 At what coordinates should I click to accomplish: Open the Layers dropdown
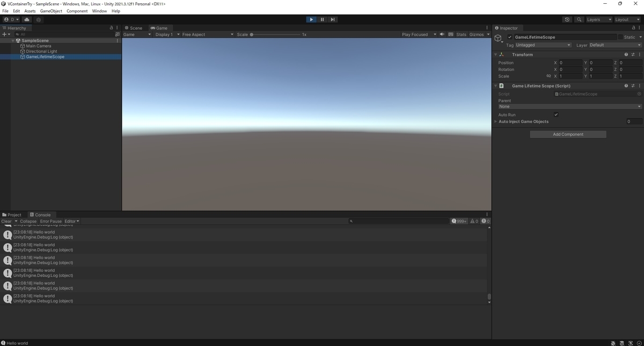(598, 19)
